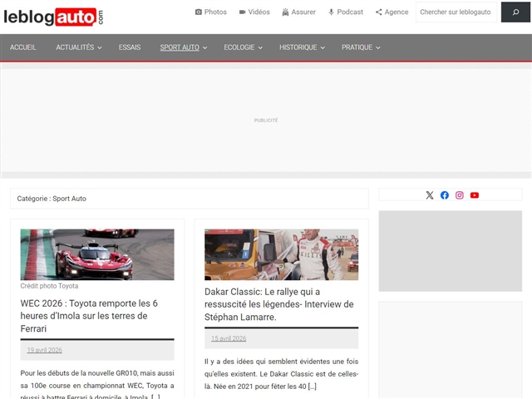Expand the Sport Auto dropdown chevron

pos(205,48)
